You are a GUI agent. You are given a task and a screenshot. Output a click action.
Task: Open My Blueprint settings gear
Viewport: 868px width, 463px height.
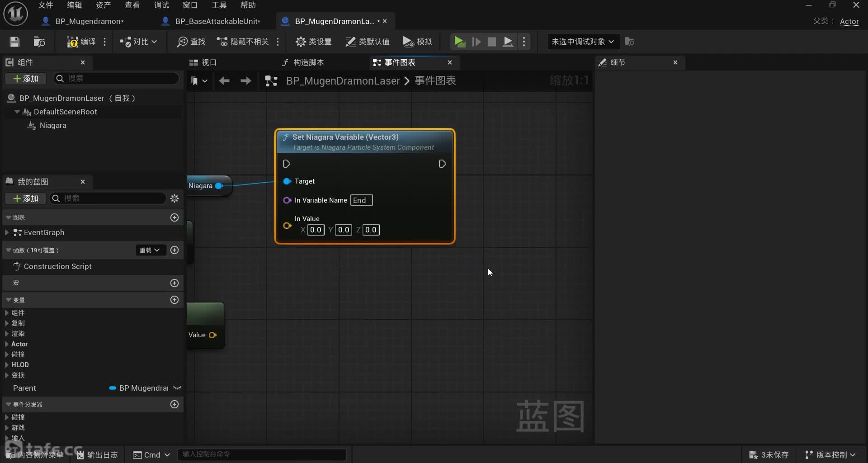(x=175, y=198)
